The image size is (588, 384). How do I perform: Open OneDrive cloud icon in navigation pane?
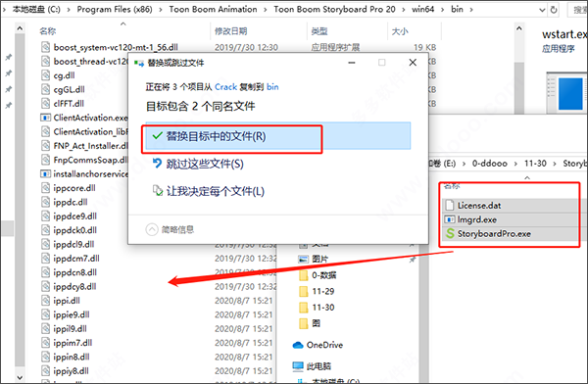pos(298,345)
